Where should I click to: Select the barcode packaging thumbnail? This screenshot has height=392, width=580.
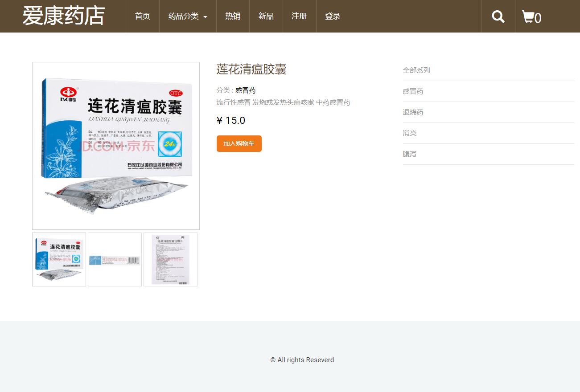coord(115,259)
